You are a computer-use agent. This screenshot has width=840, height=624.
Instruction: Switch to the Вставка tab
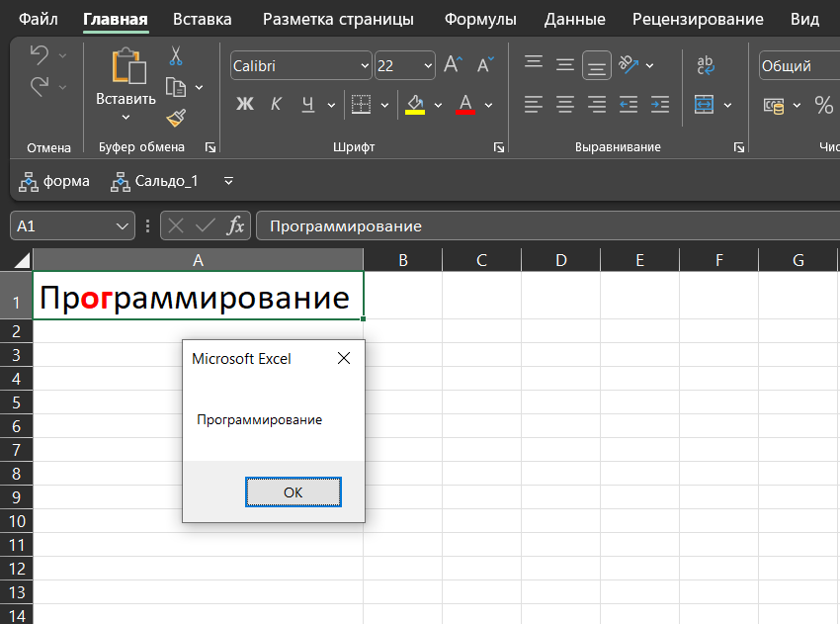(202, 20)
